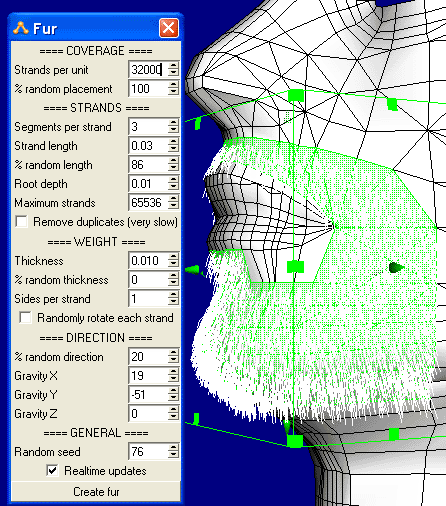Viewport: 446px width, 506px height.
Task: Enable Remove duplicates (very slow) checkbox
Action: point(22,222)
